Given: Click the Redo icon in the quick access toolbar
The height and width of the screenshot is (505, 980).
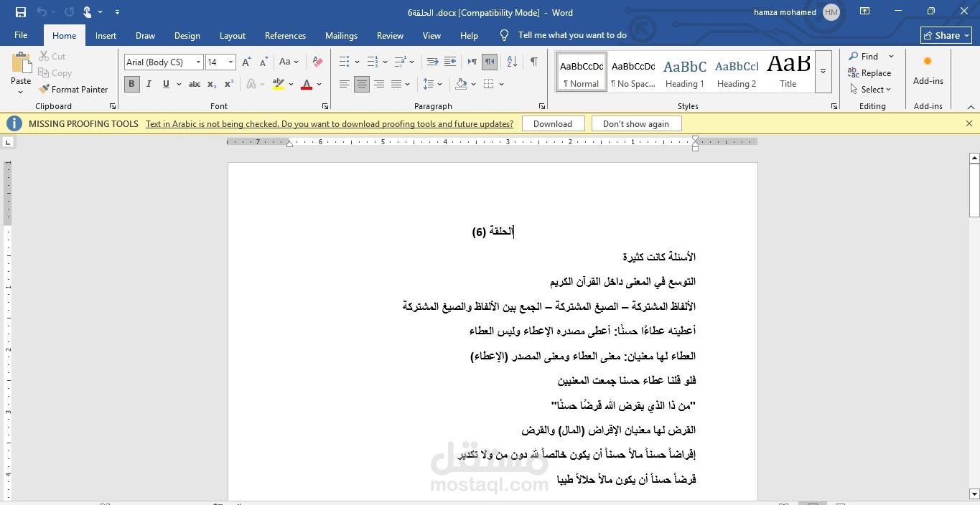Looking at the screenshot, I should [x=69, y=12].
